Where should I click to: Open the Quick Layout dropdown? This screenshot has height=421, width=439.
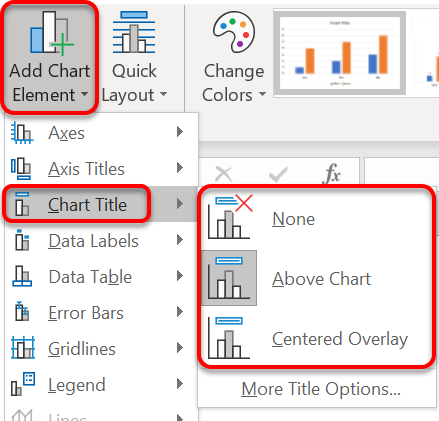pos(134,57)
